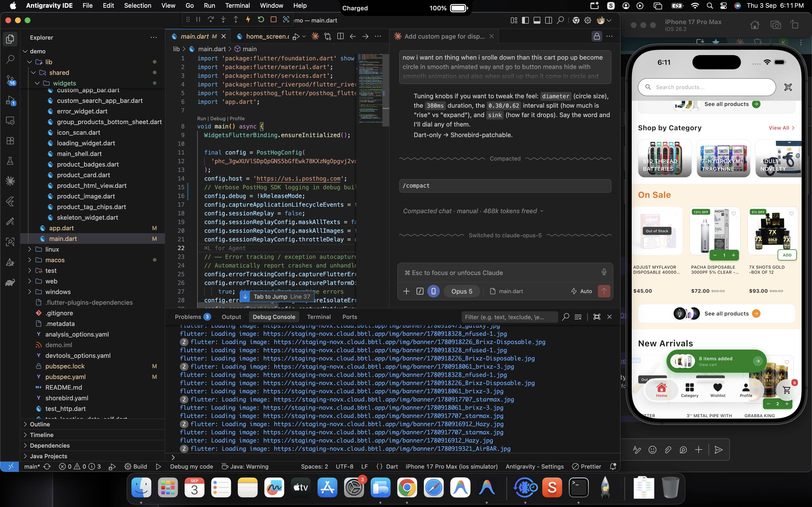Switch to the Terminal panel tab

(x=319, y=317)
